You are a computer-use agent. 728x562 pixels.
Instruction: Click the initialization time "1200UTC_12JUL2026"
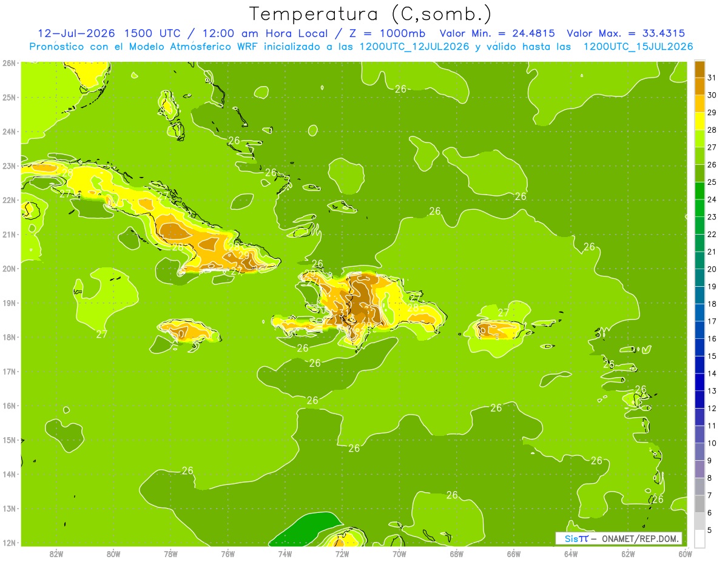pos(414,47)
